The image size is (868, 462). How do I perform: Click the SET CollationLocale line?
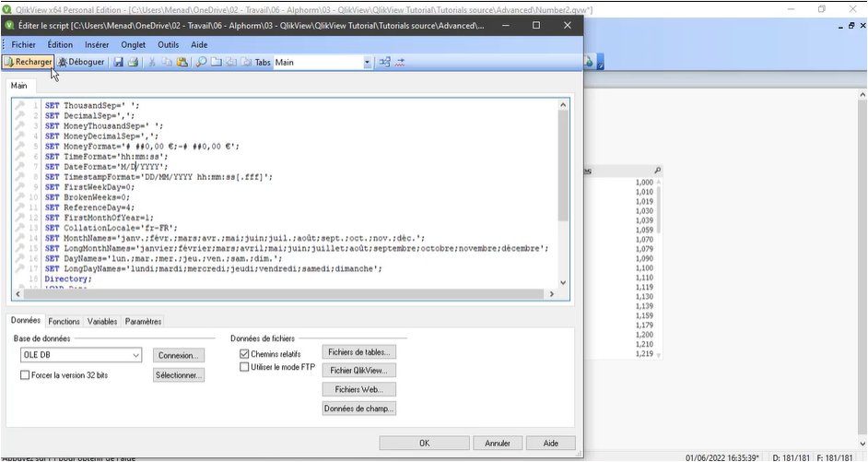[111, 228]
